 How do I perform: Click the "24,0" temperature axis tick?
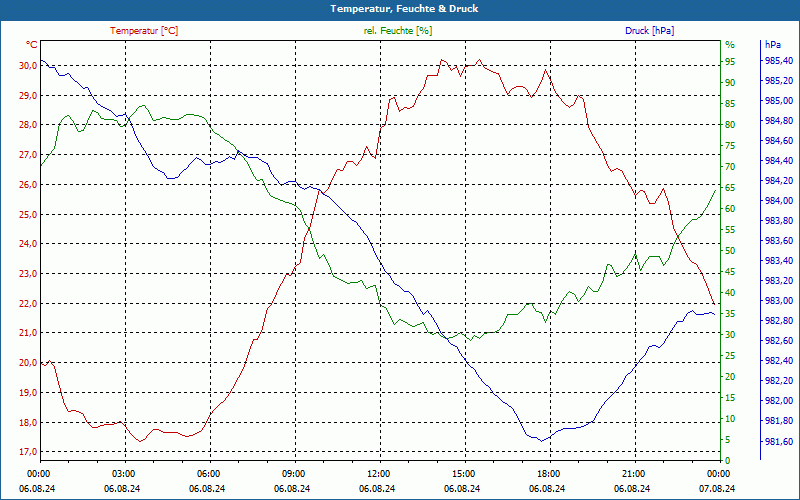pos(28,244)
